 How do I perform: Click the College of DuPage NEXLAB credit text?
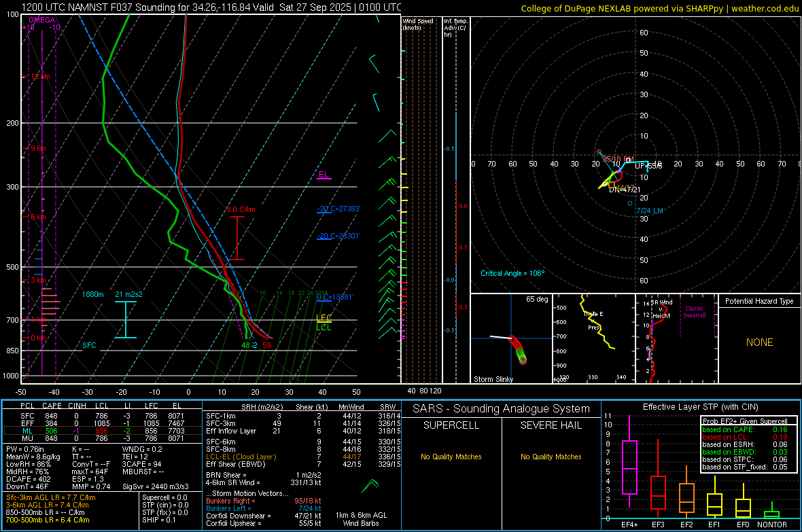pos(660,8)
